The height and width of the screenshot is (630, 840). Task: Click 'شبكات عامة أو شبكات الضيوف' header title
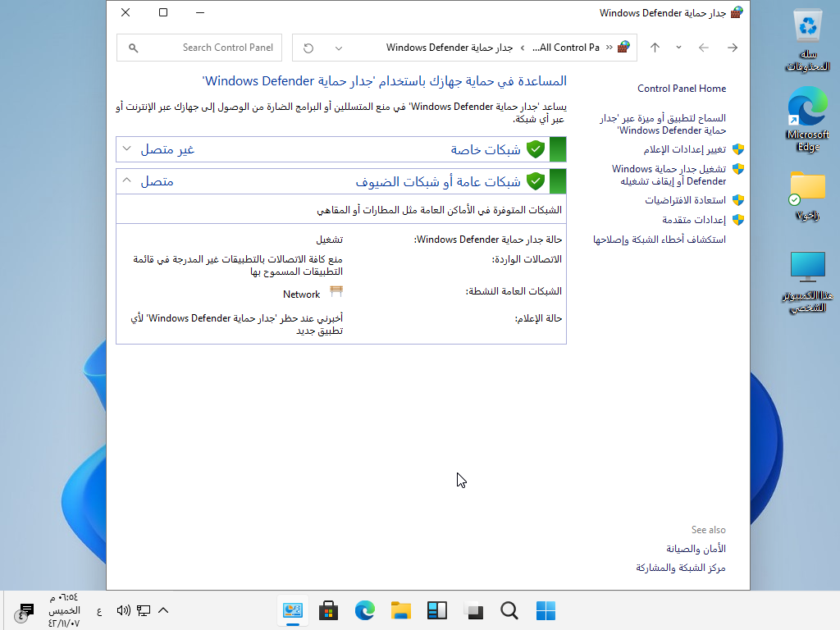click(x=438, y=181)
